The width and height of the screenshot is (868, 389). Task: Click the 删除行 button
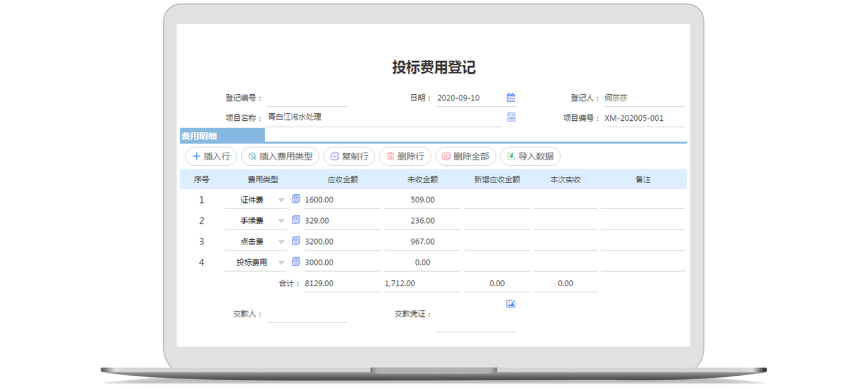click(x=405, y=156)
